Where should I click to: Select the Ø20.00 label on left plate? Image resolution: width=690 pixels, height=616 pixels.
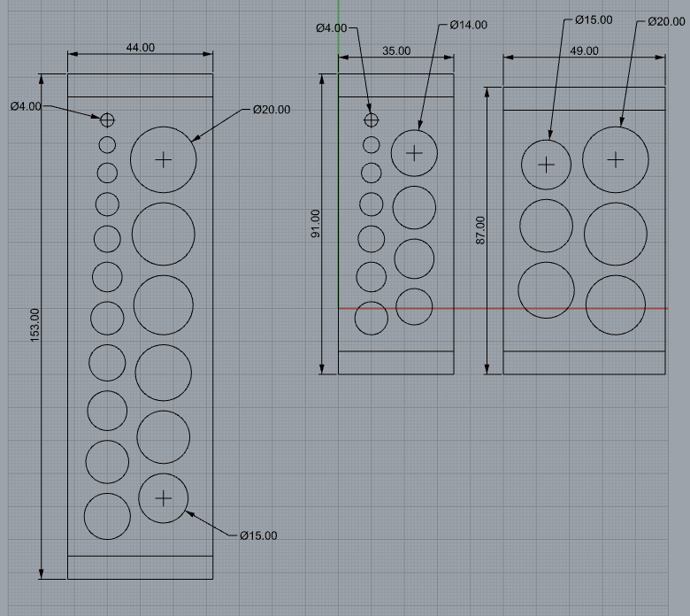(272, 110)
